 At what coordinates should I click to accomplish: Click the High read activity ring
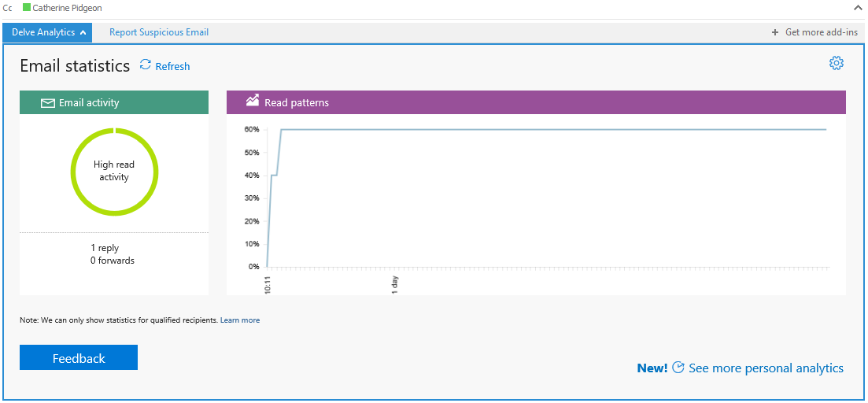(x=114, y=172)
